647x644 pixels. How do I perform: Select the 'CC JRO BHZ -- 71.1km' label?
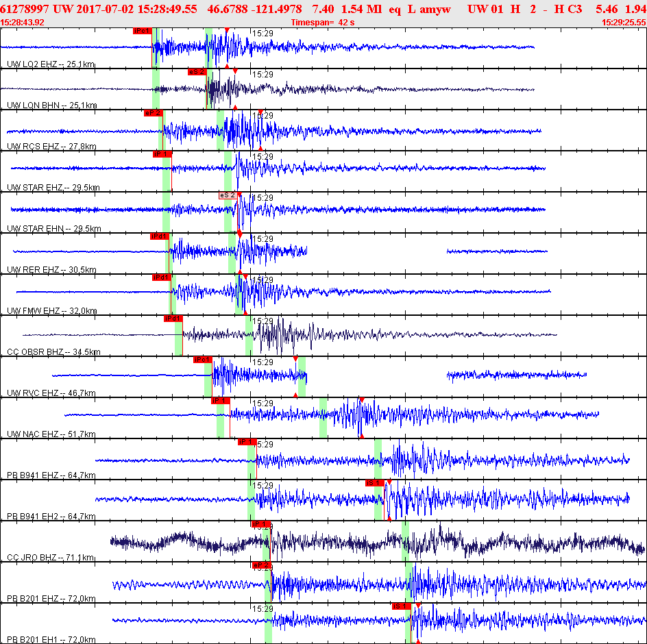point(51,558)
